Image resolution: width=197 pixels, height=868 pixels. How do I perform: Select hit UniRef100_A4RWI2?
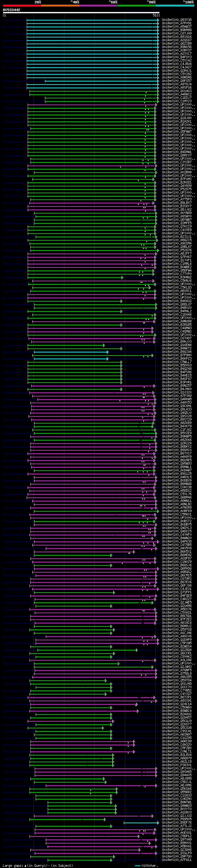click(x=177, y=94)
